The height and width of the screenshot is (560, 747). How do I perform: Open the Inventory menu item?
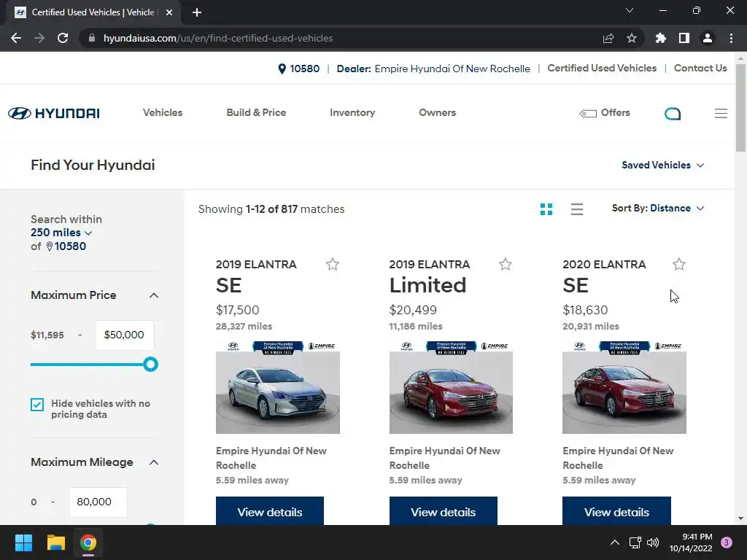(352, 113)
